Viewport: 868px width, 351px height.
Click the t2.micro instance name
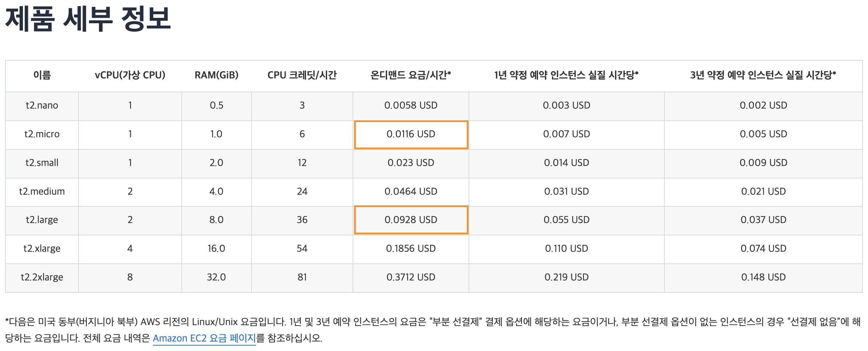click(x=42, y=134)
